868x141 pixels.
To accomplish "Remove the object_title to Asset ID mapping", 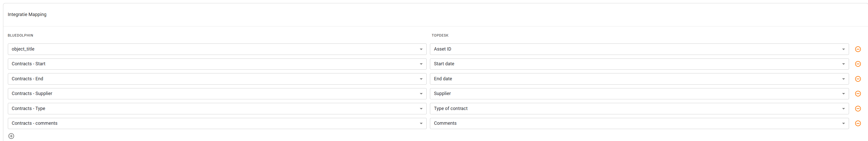I will (x=858, y=49).
